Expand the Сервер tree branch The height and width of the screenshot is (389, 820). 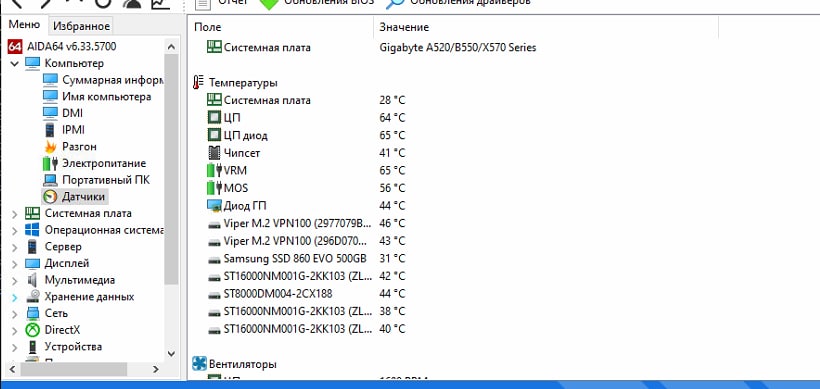14,247
